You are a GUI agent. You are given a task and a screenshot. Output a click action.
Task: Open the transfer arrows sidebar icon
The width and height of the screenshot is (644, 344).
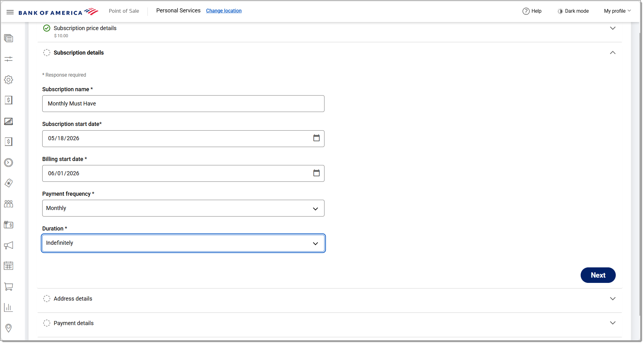pyautogui.click(x=8, y=59)
